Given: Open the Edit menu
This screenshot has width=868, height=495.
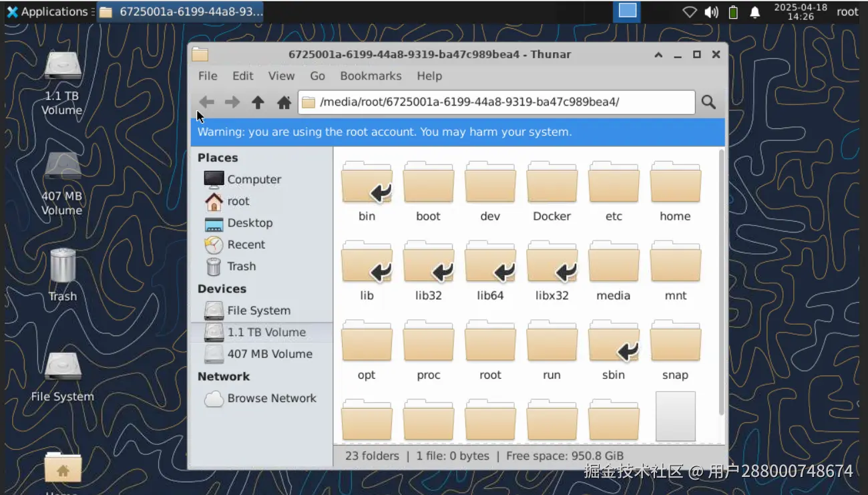Looking at the screenshot, I should coord(242,75).
